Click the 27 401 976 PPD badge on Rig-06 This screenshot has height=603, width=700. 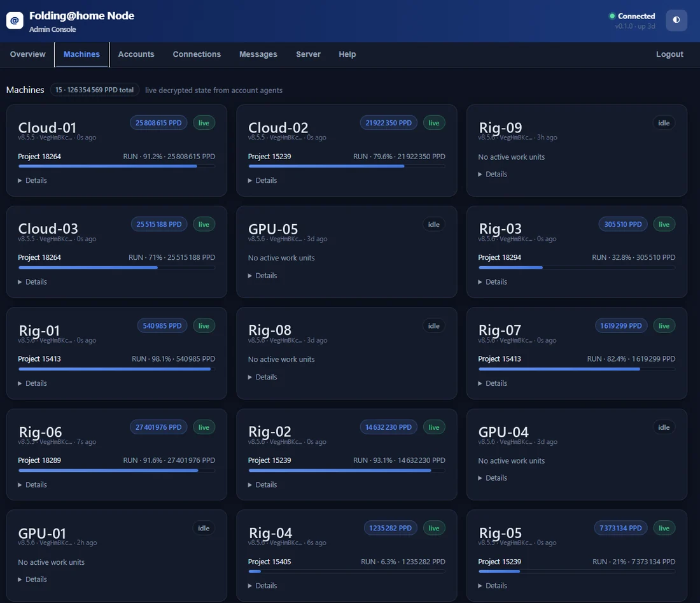[x=158, y=427]
